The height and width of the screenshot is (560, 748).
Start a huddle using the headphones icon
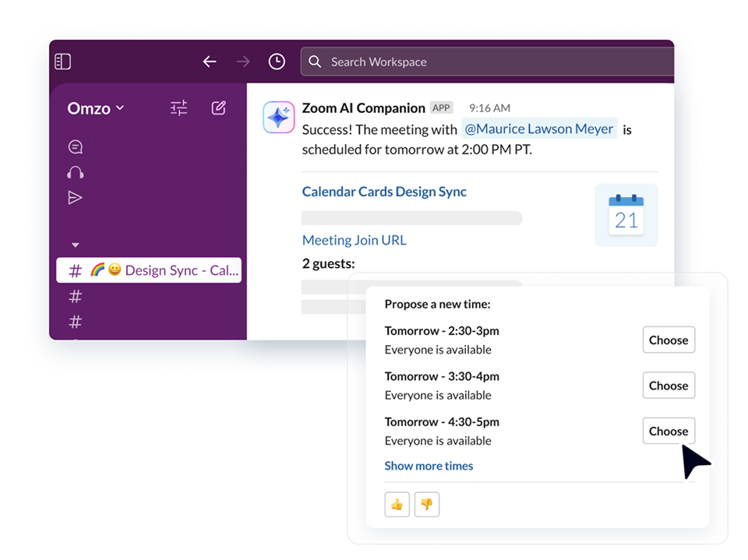[75, 172]
